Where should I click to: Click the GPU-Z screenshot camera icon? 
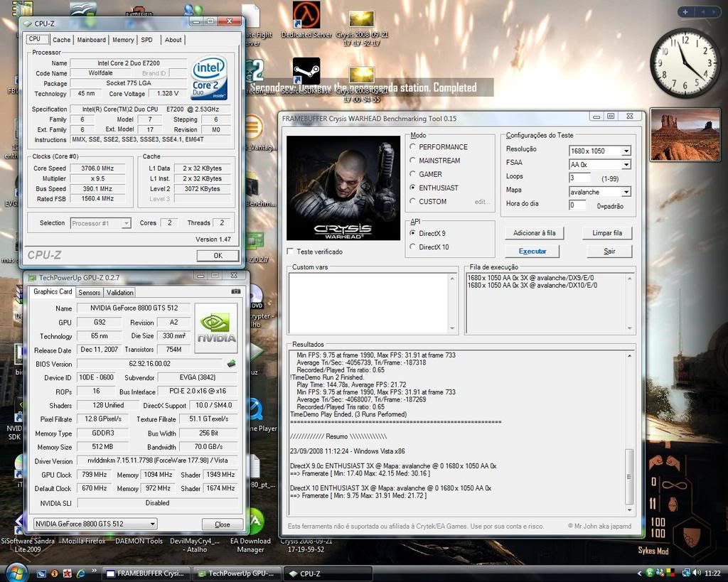coord(235,291)
